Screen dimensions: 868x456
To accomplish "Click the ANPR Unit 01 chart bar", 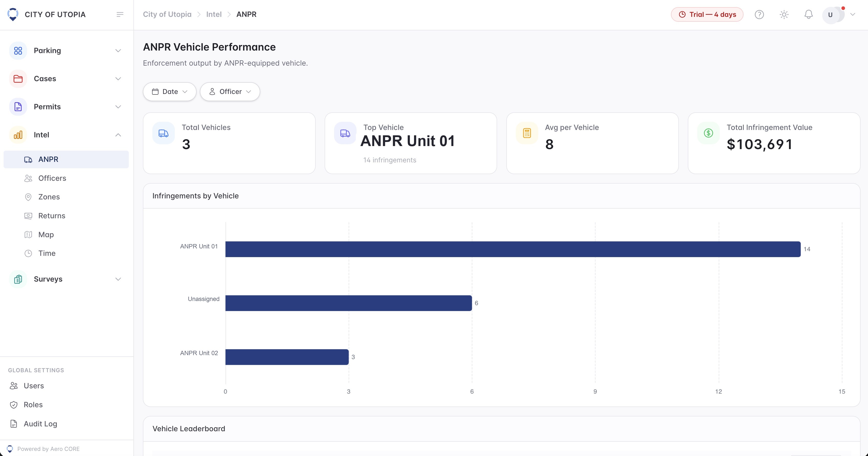I will tap(513, 249).
